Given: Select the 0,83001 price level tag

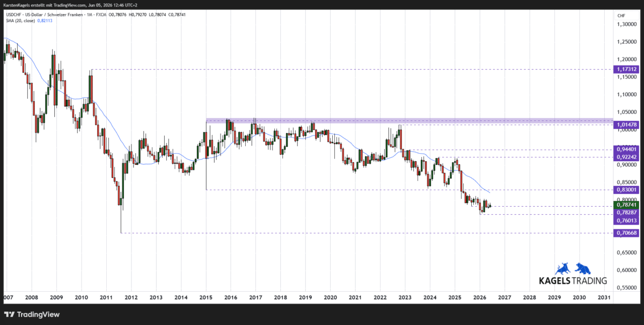Looking at the screenshot, I should point(626,190).
